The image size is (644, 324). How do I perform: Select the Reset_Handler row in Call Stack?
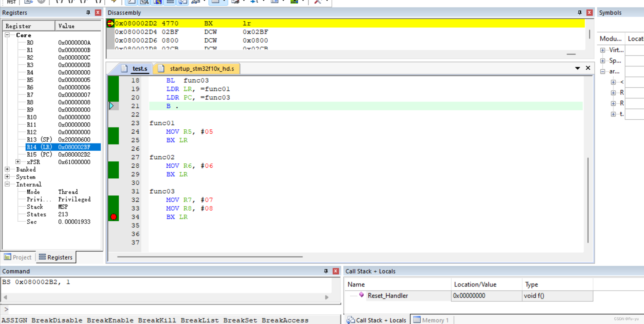click(469, 296)
